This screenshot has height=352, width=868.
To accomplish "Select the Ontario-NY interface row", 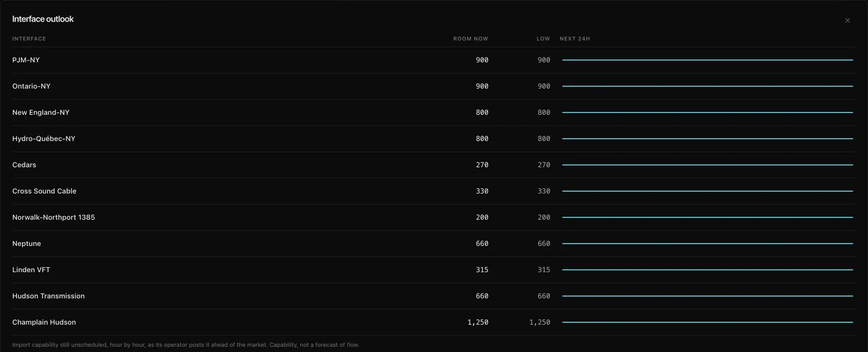I will 434,86.
